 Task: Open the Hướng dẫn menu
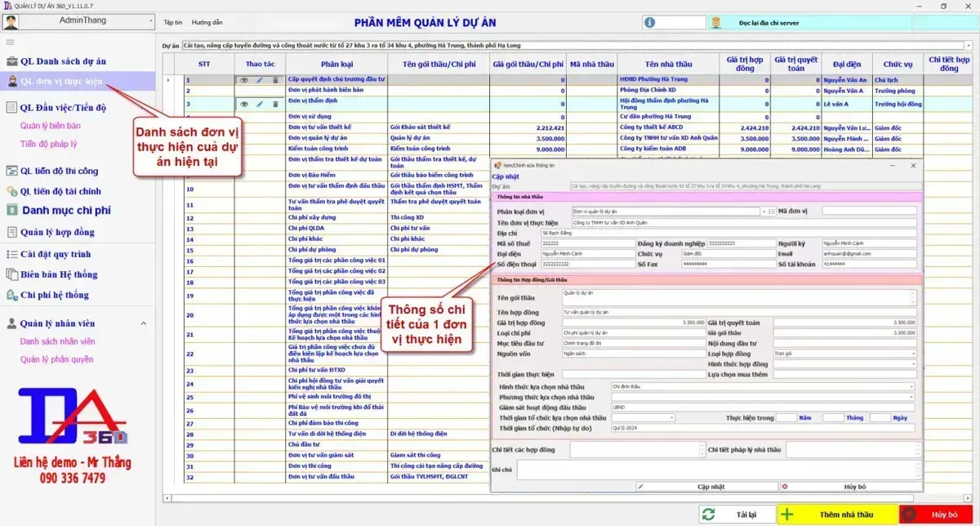coord(207,23)
